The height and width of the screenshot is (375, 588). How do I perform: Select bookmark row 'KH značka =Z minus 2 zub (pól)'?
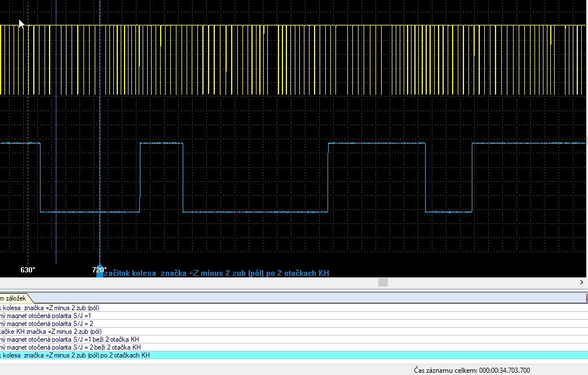click(294, 332)
